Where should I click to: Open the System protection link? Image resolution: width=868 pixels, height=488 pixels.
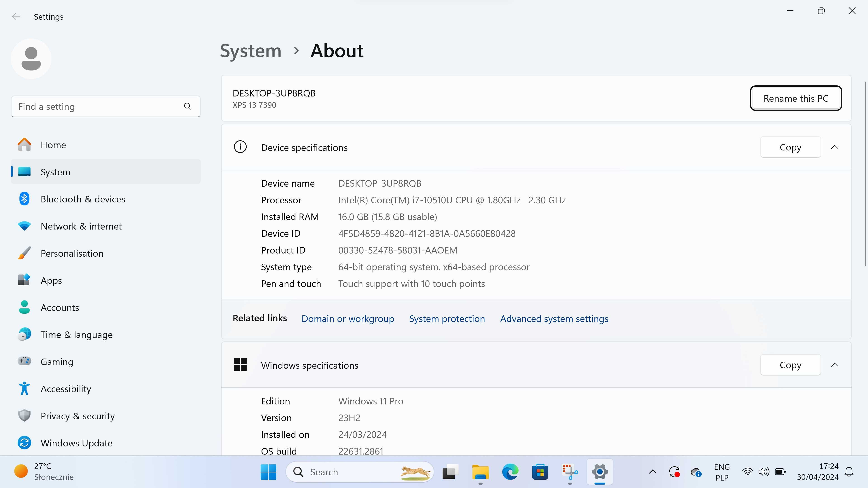447,319
